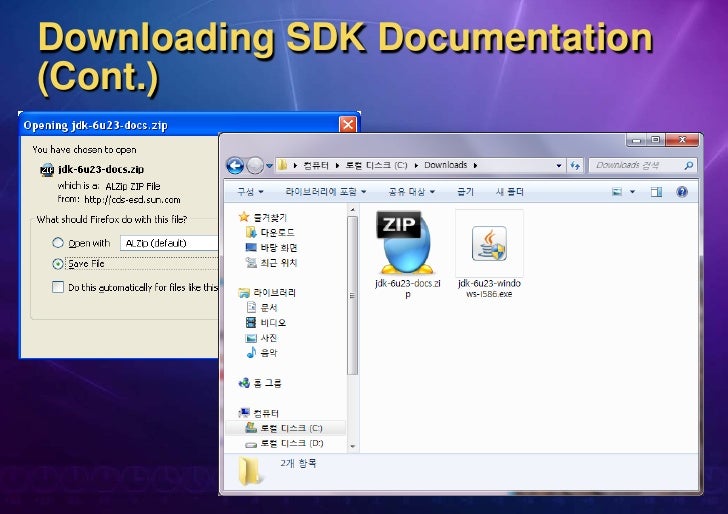Click the Forward arrow in Explorer window
The height and width of the screenshot is (514, 728).
click(x=255, y=165)
